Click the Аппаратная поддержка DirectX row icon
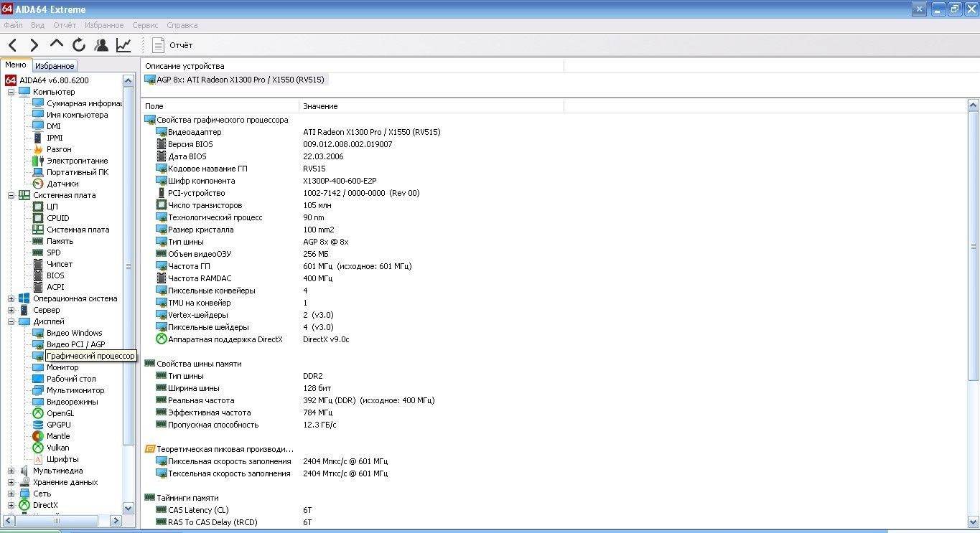 tap(162, 339)
